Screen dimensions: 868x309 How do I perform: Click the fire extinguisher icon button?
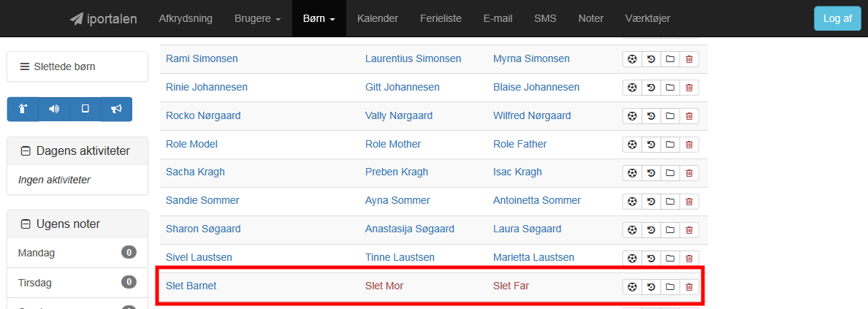[x=23, y=109]
